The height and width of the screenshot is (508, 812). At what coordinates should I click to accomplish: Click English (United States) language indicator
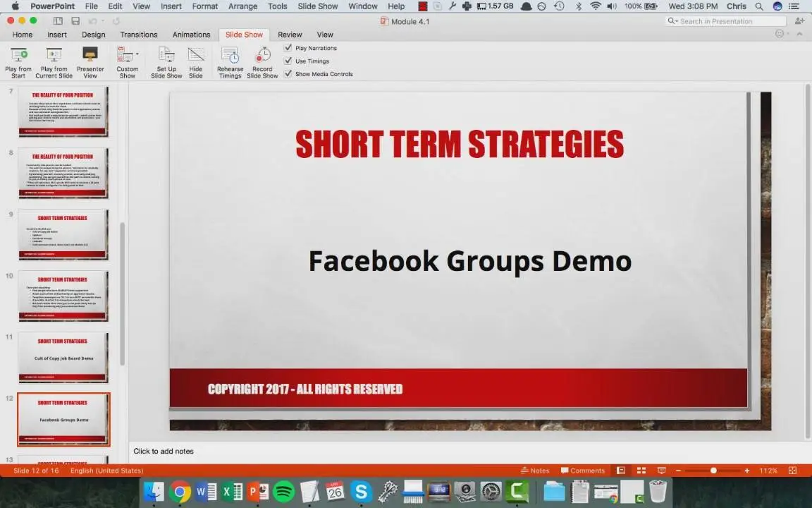click(106, 471)
